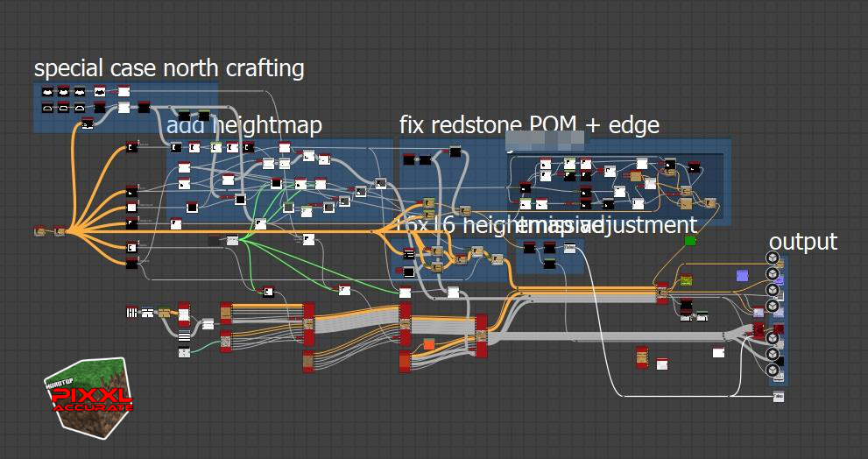Click the lavender purple node near output

coord(742,276)
